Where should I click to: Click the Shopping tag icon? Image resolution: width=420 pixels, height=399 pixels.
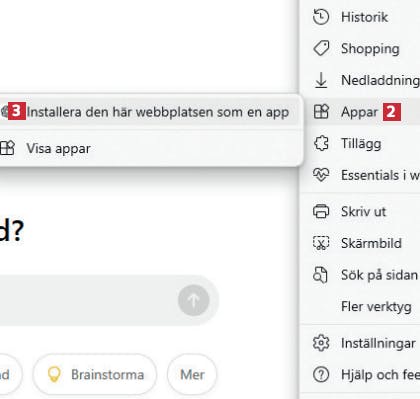(x=321, y=48)
